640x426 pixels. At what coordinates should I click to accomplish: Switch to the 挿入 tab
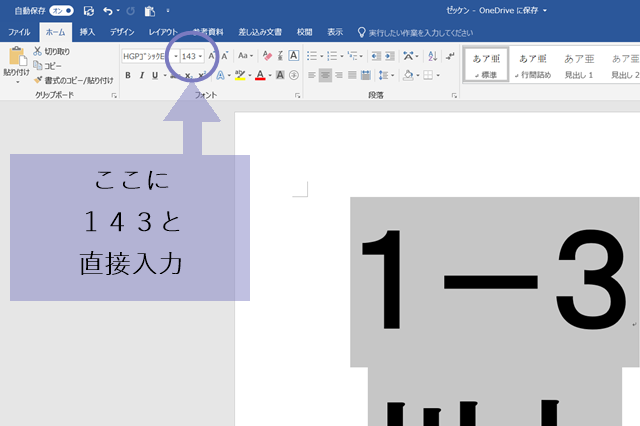click(87, 32)
